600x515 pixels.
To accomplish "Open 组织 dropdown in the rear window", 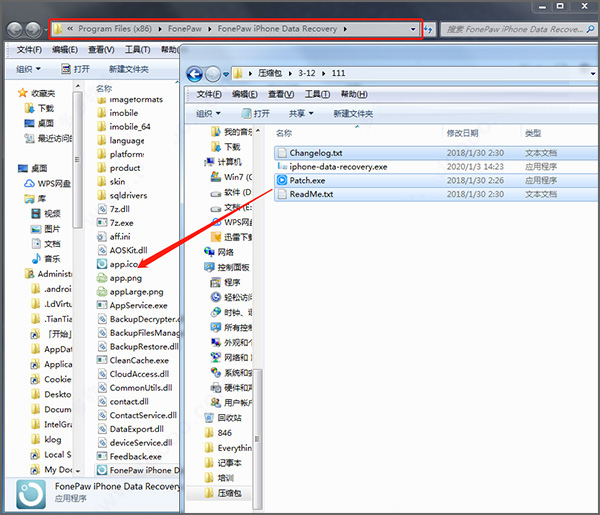I will tap(28, 69).
